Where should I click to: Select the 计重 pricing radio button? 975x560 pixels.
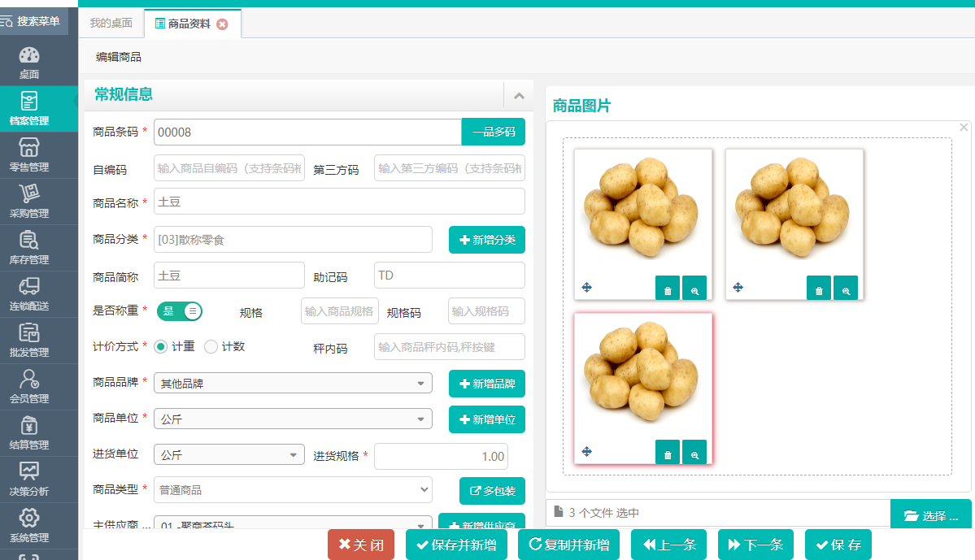pyautogui.click(x=160, y=347)
